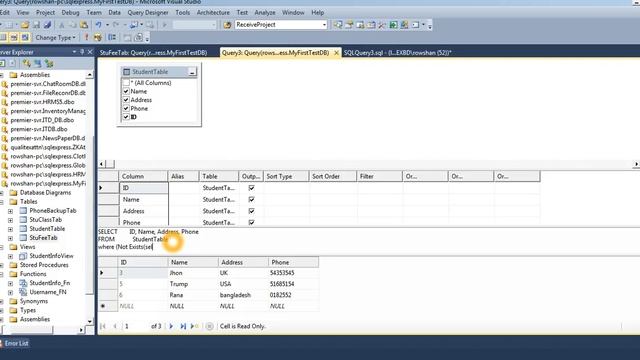Expand the StuFeeTab table node

11,238
